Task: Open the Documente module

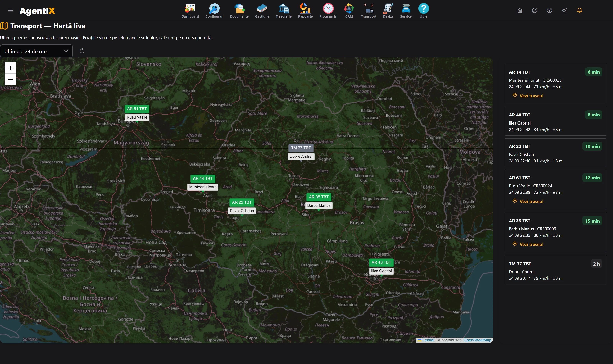Action: [x=239, y=11]
